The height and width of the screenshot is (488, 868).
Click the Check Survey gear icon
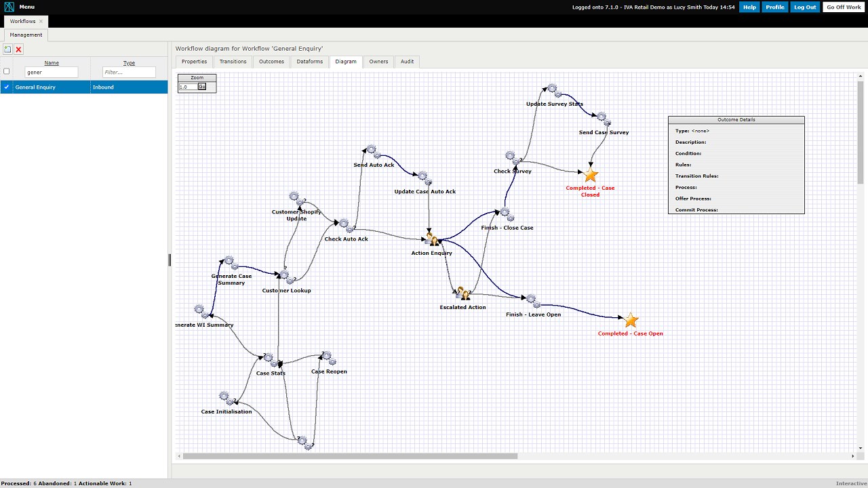tap(510, 155)
